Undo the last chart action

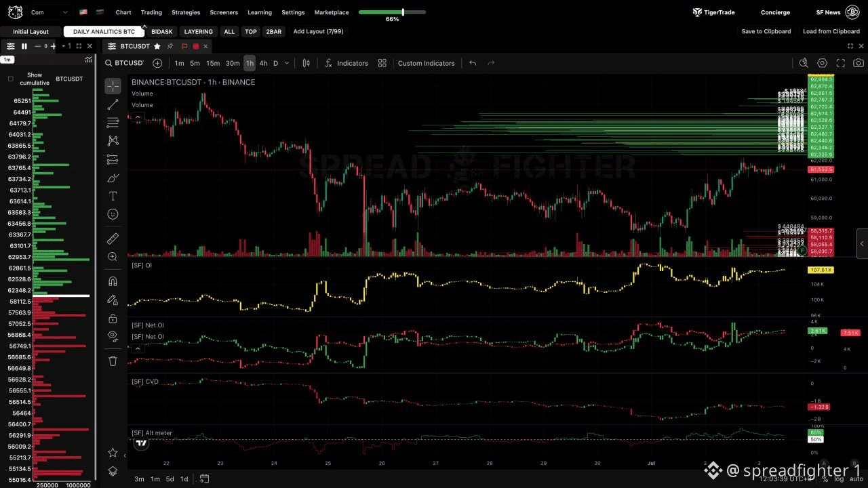pos(473,63)
